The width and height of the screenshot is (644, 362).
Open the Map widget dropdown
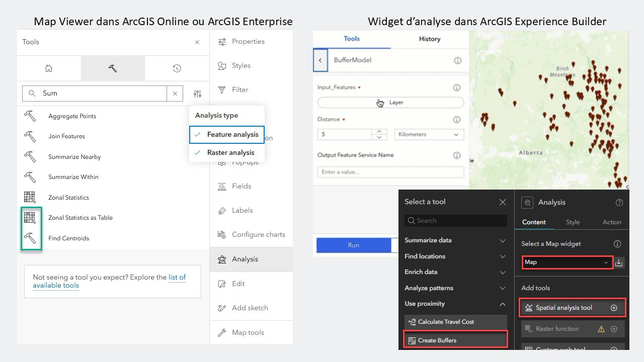(x=567, y=262)
